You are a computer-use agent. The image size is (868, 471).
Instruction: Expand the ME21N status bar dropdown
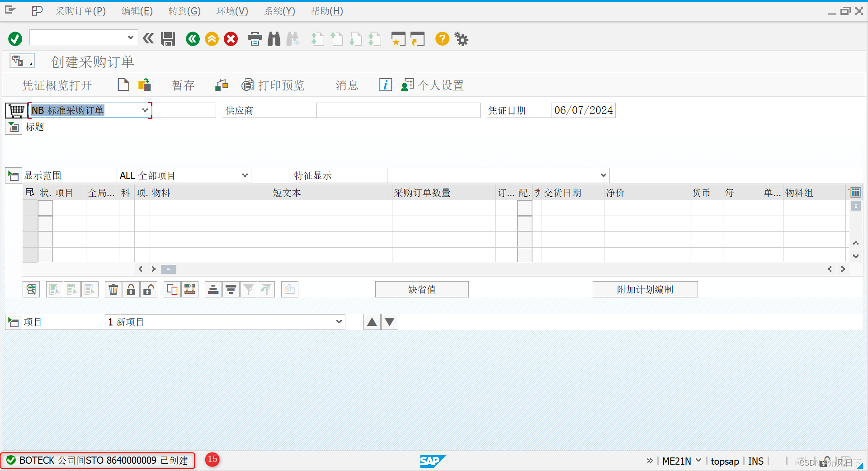coord(698,461)
